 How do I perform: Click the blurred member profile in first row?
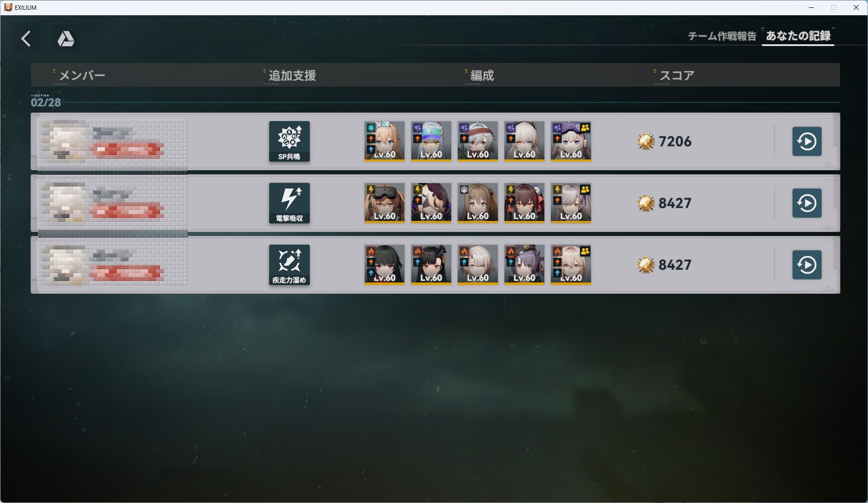click(x=113, y=142)
